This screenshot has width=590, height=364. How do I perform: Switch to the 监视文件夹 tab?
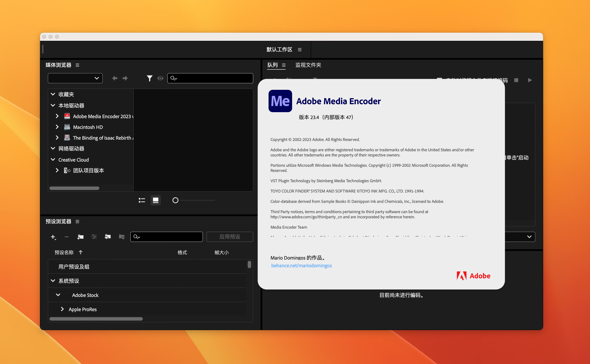click(x=308, y=65)
